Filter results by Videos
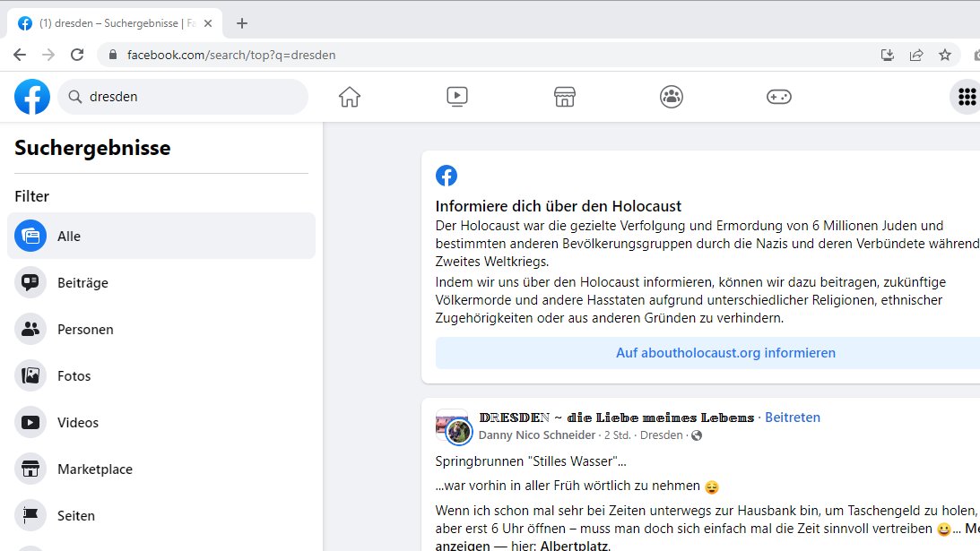The width and height of the screenshot is (980, 551). coord(161,422)
